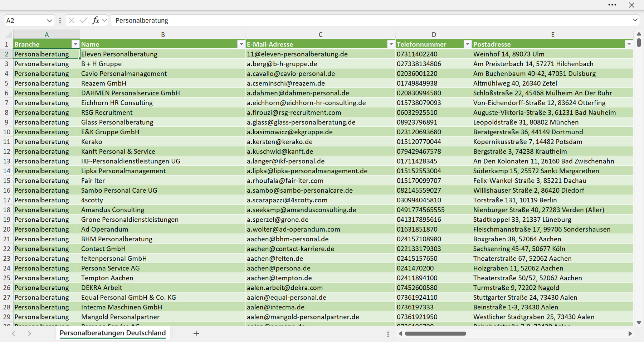The width and height of the screenshot is (644, 342).
Task: Expand the fx function dropdown arrow
Action: (x=104, y=20)
